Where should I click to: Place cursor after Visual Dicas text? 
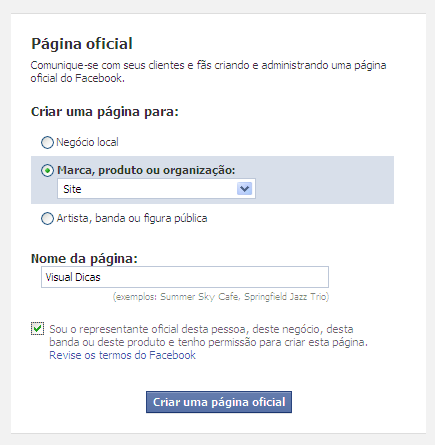[101, 277]
